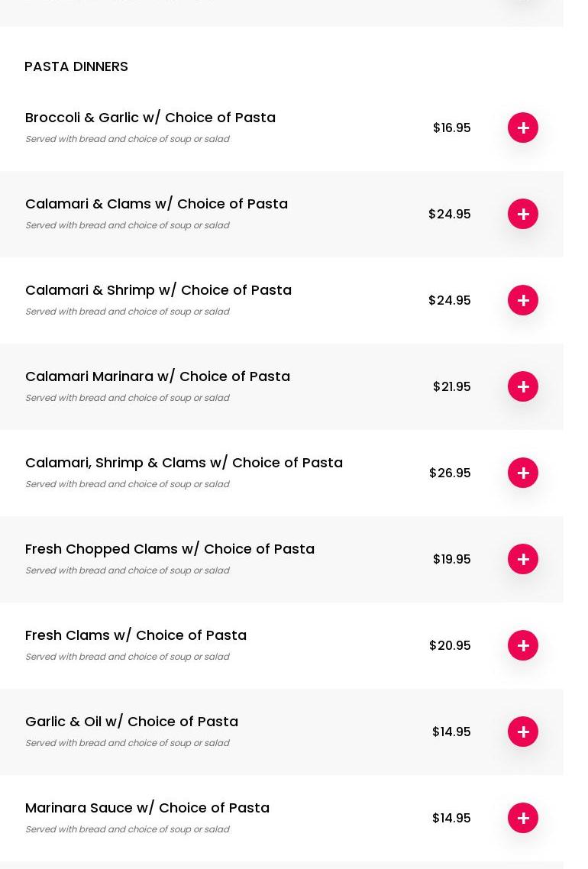Image resolution: width=588 pixels, height=869 pixels.
Task: Add Calamari & Shrimp pasta to cart
Action: [523, 300]
